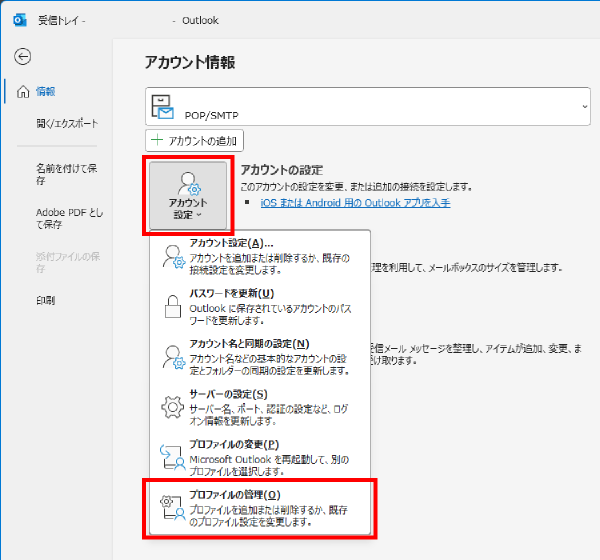Choose プロファイルの変更(P) menu entry
Viewport: 600px width, 560px height.
tap(260, 457)
